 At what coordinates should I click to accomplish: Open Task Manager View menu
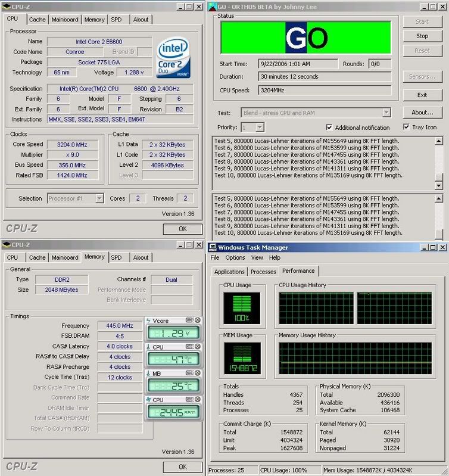(257, 257)
